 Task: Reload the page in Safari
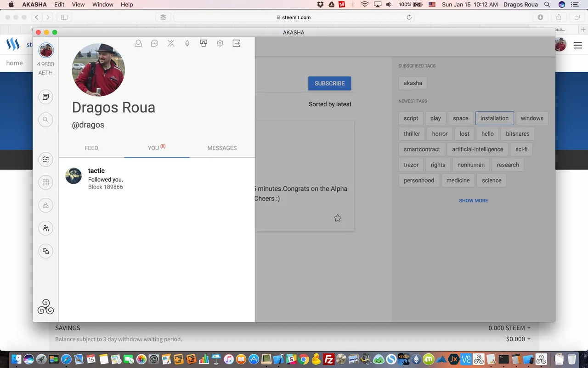pyautogui.click(x=409, y=17)
